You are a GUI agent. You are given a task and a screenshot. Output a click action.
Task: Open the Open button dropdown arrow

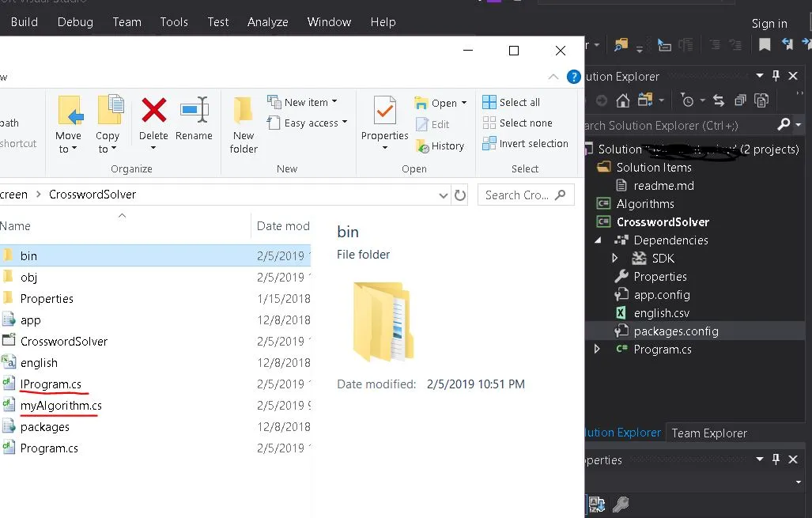463,103
